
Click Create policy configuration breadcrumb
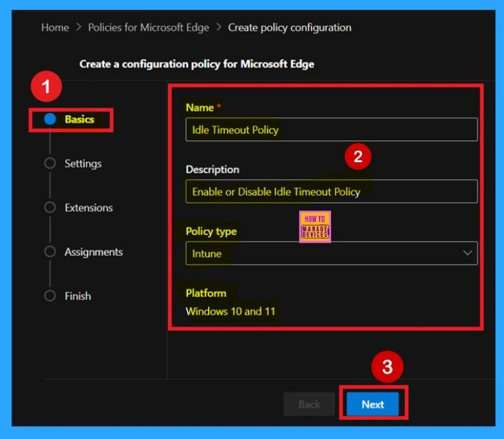point(290,28)
